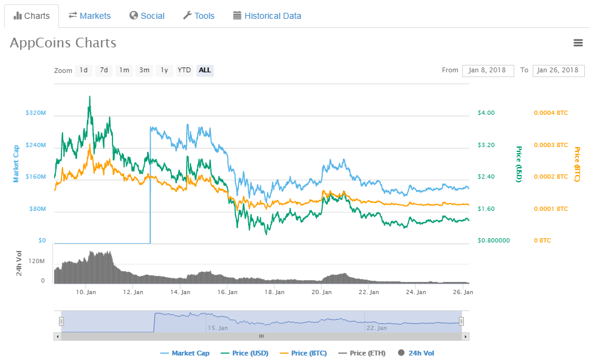597x364 pixels.
Task: Click the exchange arrows icon beside Markets
Action: click(73, 15)
